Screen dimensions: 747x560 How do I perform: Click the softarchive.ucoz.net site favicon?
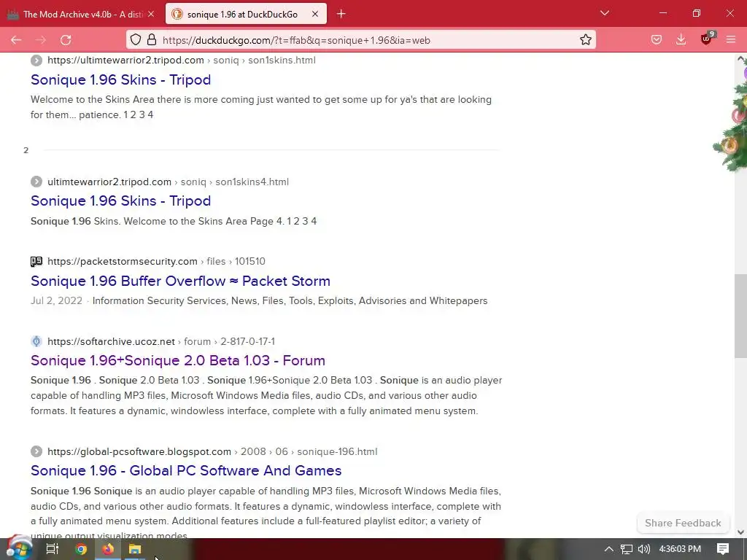coord(36,341)
